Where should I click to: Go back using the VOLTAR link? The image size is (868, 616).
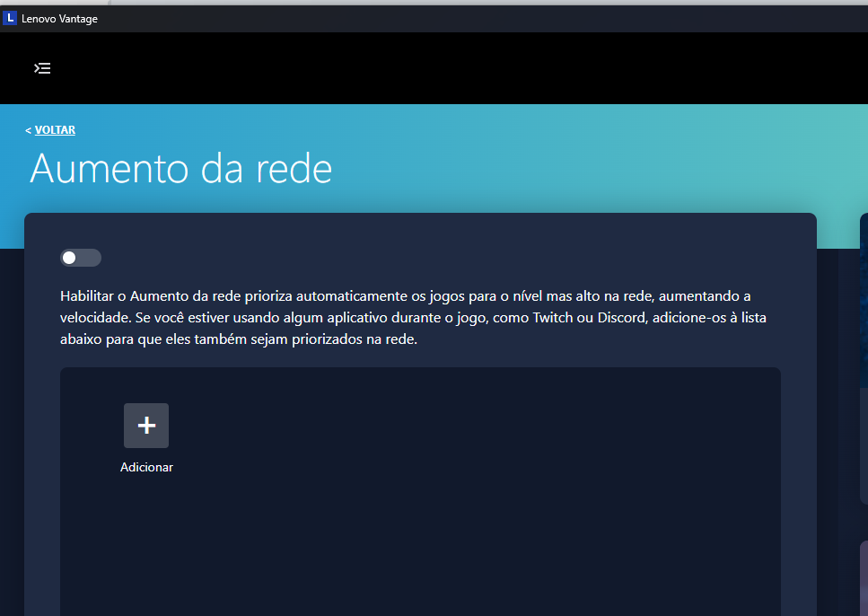coord(55,129)
